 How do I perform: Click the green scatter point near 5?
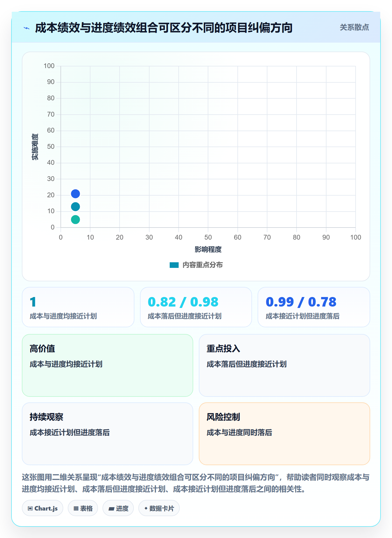75,219
